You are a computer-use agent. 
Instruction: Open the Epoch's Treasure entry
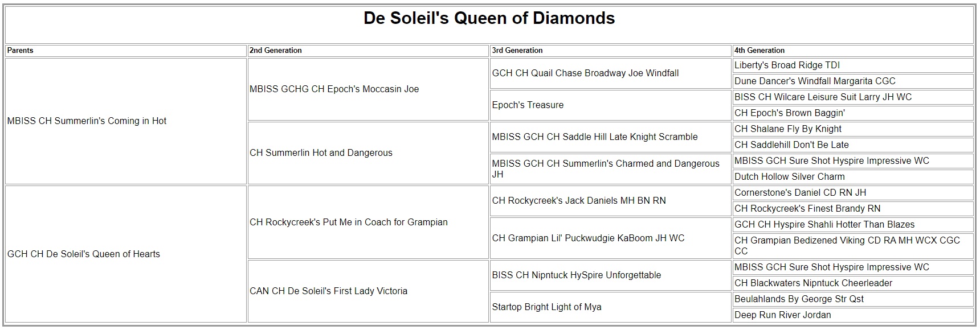528,105
